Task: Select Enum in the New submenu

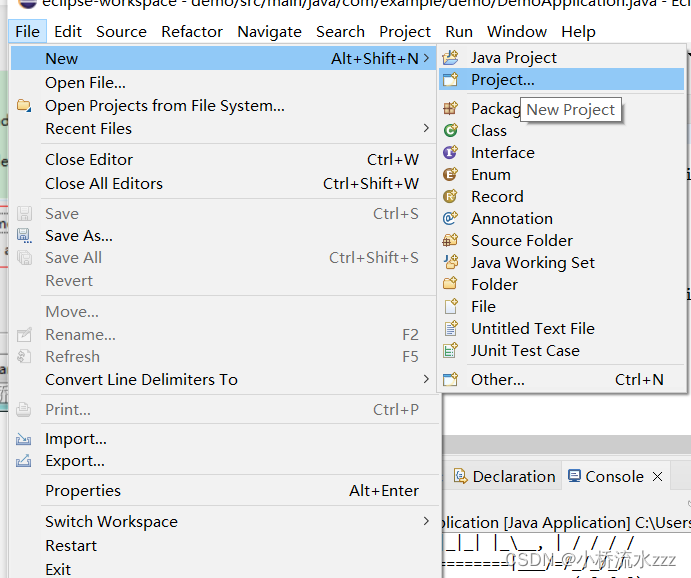Action: (561, 174)
